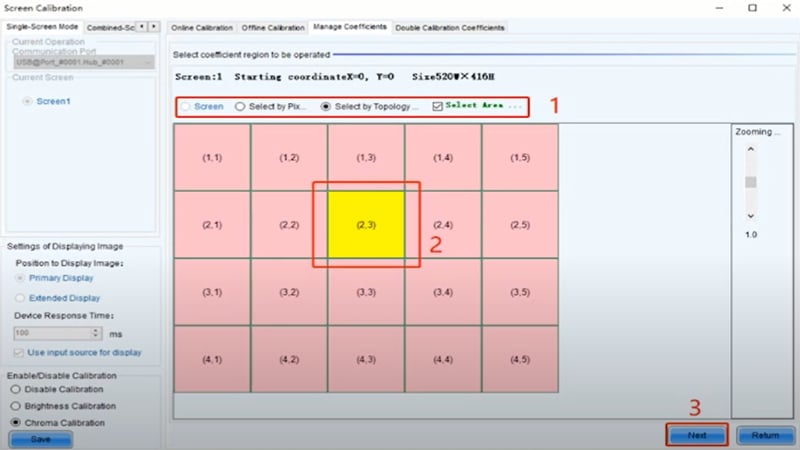Open the Offline Calibration tab
The height and width of the screenshot is (450, 800).
(273, 28)
